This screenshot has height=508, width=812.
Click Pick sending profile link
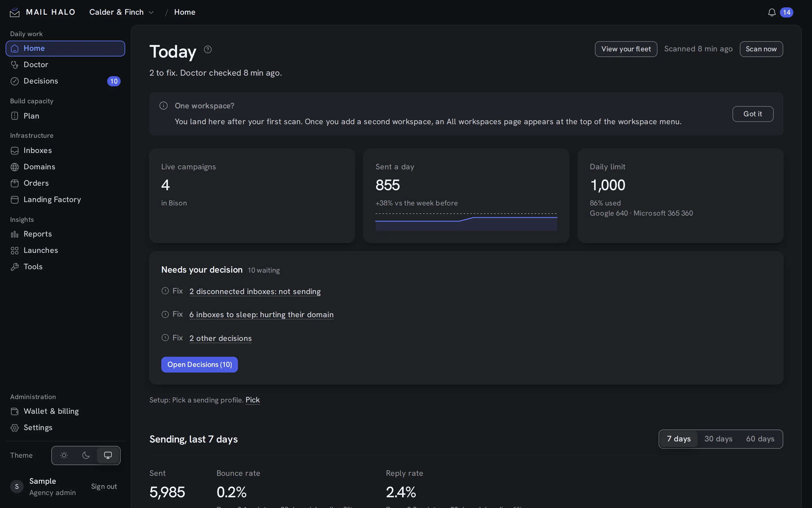point(253,400)
